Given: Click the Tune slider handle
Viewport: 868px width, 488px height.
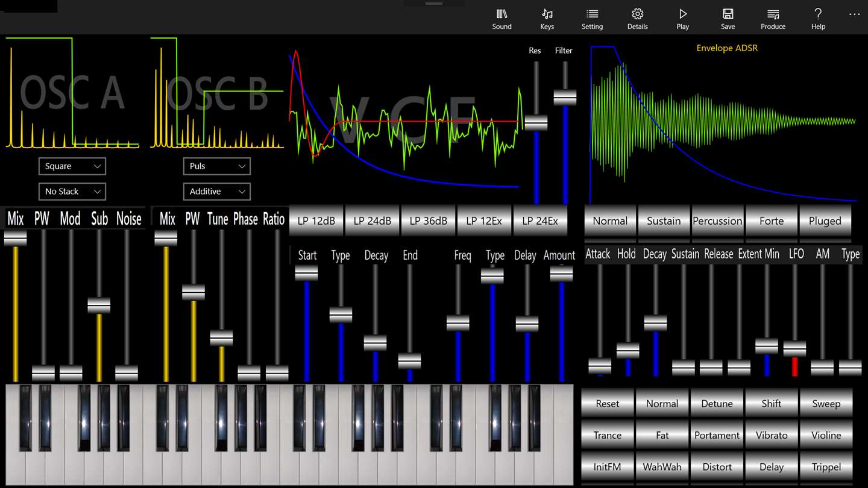Looking at the screenshot, I should coord(221,337).
